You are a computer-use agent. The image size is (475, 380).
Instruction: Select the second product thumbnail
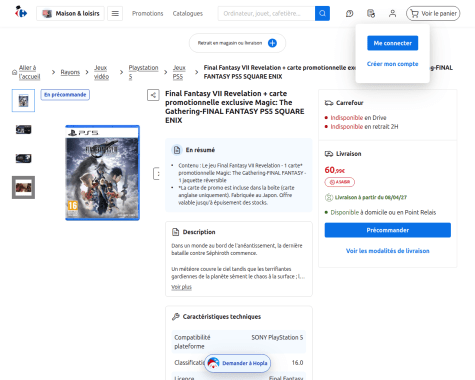pos(23,129)
